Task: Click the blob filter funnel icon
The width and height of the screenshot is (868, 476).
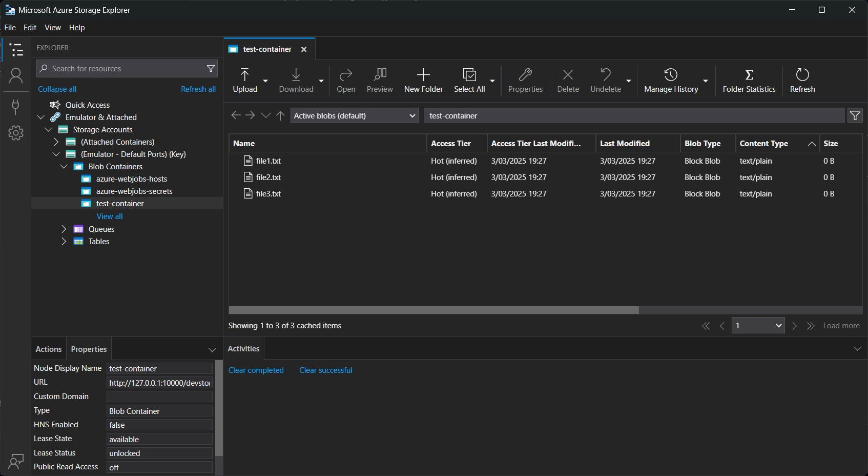Action: tap(855, 115)
